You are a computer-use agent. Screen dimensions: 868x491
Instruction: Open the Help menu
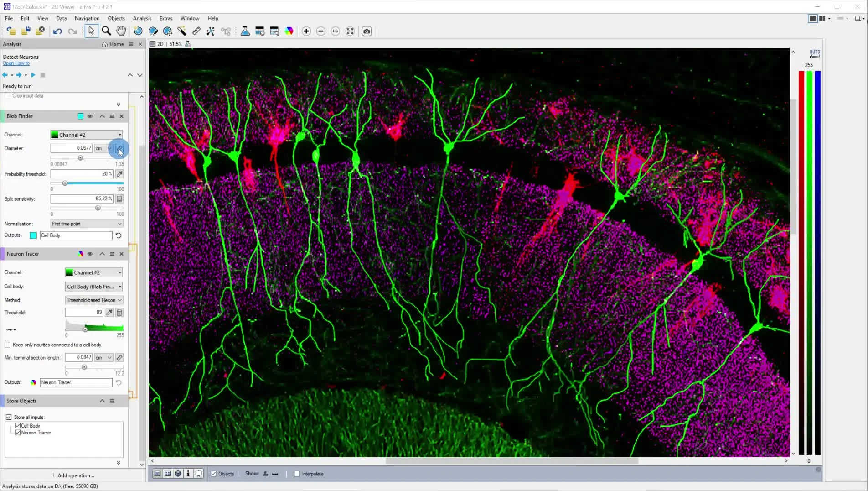tap(213, 18)
